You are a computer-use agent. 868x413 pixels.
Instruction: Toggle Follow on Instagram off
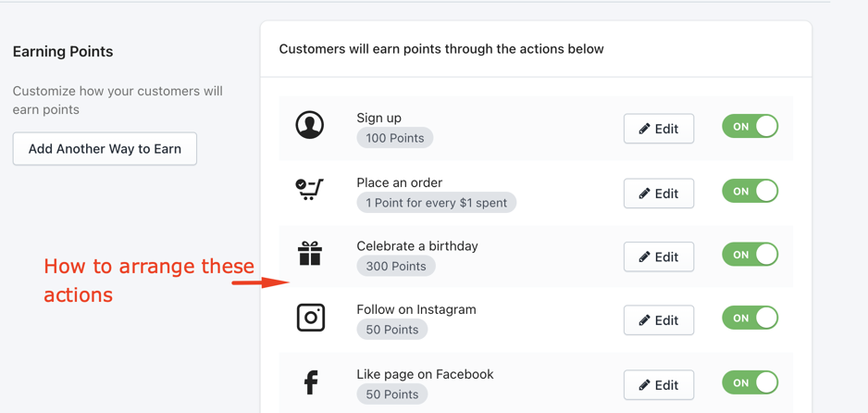(750, 318)
